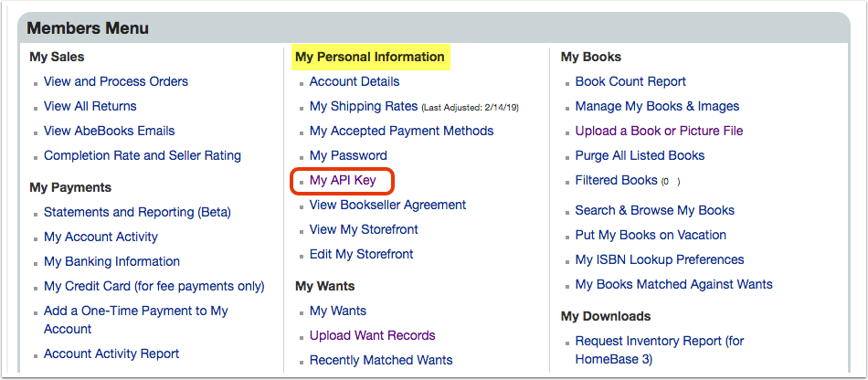Image resolution: width=868 pixels, height=380 pixels.
Task: Open the My Password page
Action: point(348,156)
